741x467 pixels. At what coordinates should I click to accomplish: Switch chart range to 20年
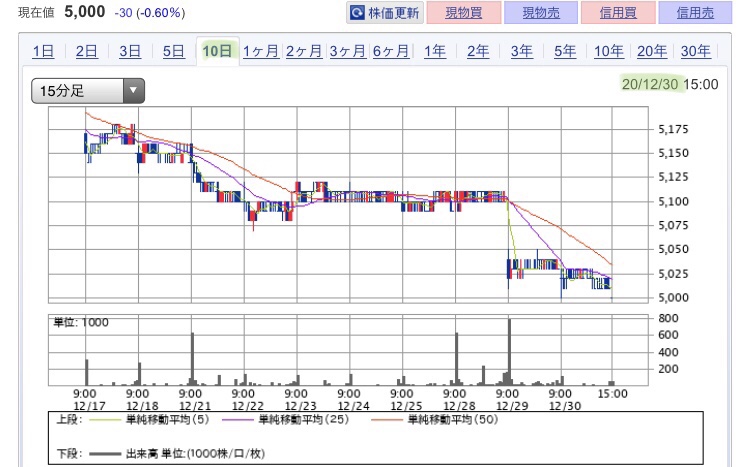[652, 51]
